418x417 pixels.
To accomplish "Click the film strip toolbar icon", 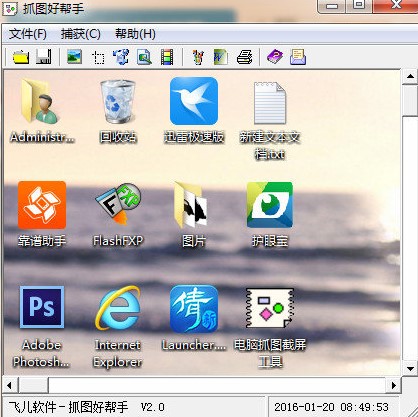I will pyautogui.click(x=167, y=57).
